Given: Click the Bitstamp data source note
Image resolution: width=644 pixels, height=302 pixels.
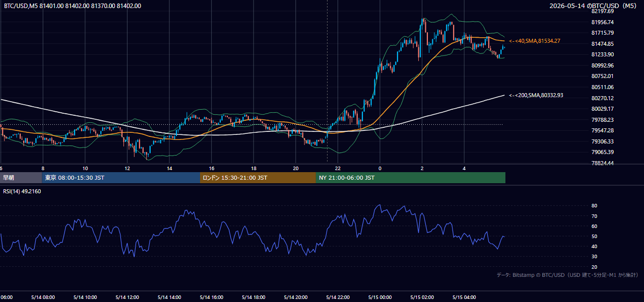Looking at the screenshot, I should pyautogui.click(x=567, y=275).
